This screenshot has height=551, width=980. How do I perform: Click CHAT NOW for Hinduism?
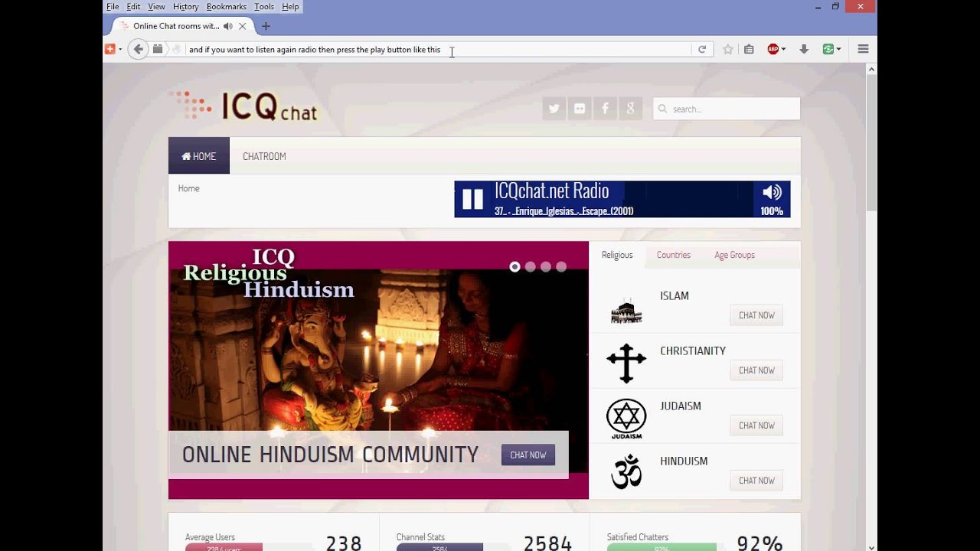(x=756, y=481)
